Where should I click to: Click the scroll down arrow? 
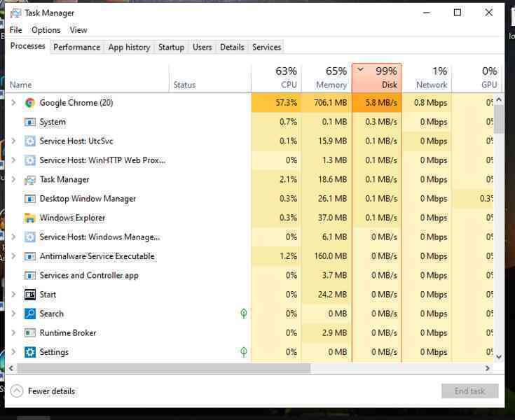[499, 357]
